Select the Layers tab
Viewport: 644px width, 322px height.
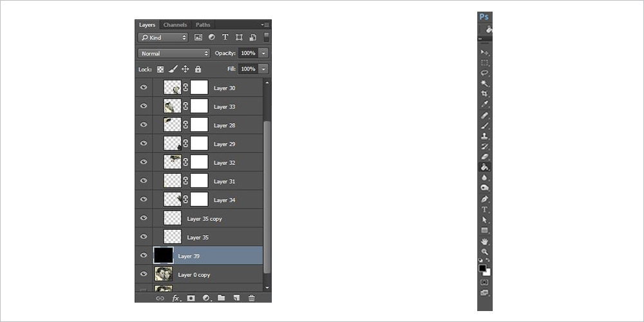point(147,24)
